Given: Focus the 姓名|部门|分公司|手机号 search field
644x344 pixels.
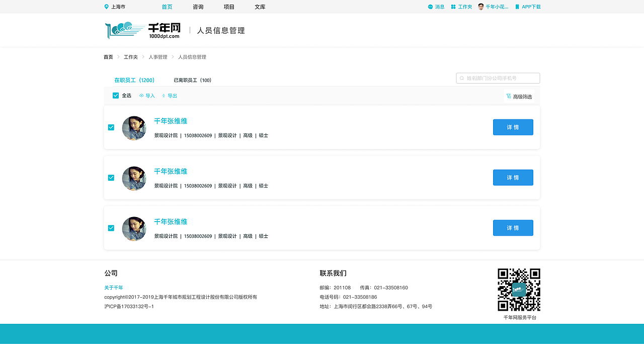Looking at the screenshot, I should [x=498, y=78].
